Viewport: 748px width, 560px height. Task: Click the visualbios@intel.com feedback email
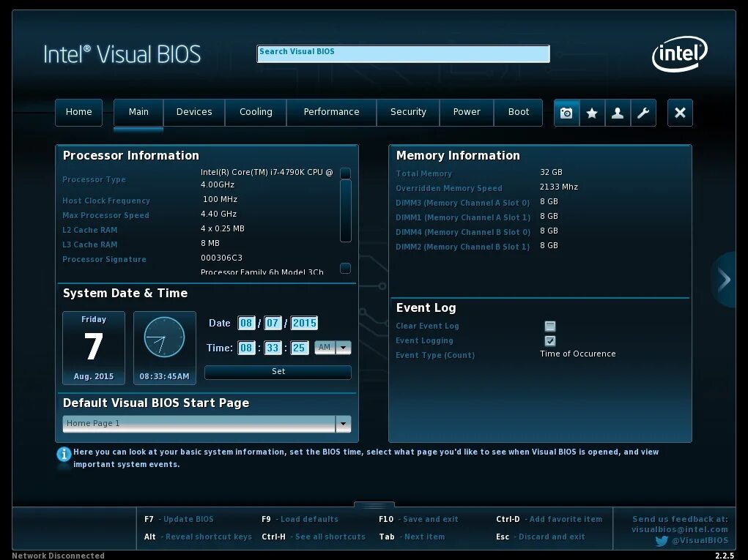coord(680,529)
